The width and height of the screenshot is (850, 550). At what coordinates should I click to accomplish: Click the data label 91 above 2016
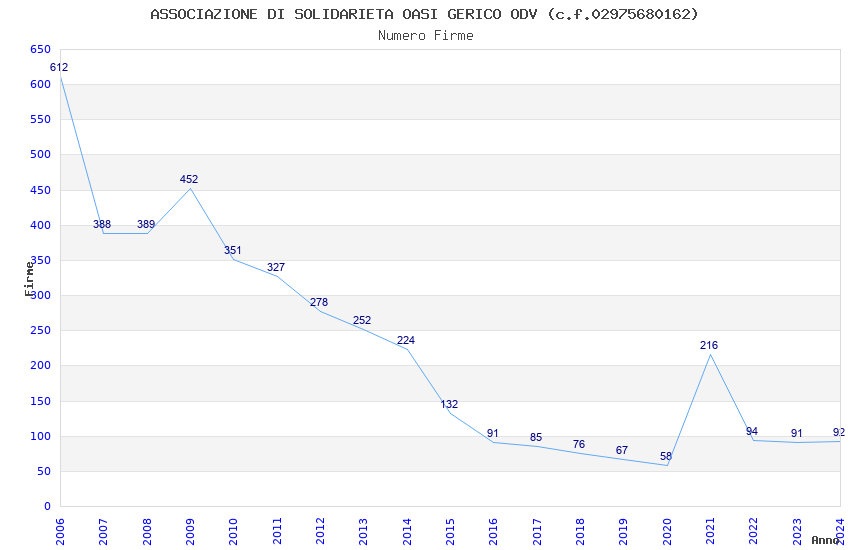pos(492,433)
